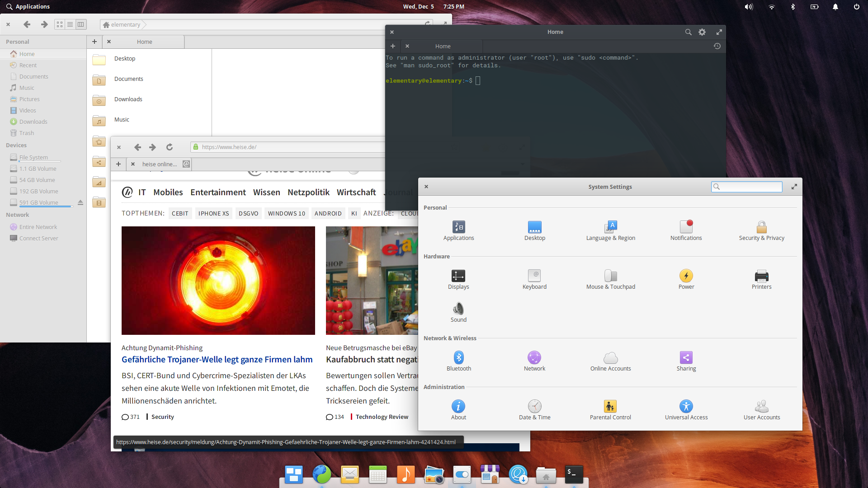Screen dimensions: 868x488
Task: Show terminal tab history
Action: point(717,46)
